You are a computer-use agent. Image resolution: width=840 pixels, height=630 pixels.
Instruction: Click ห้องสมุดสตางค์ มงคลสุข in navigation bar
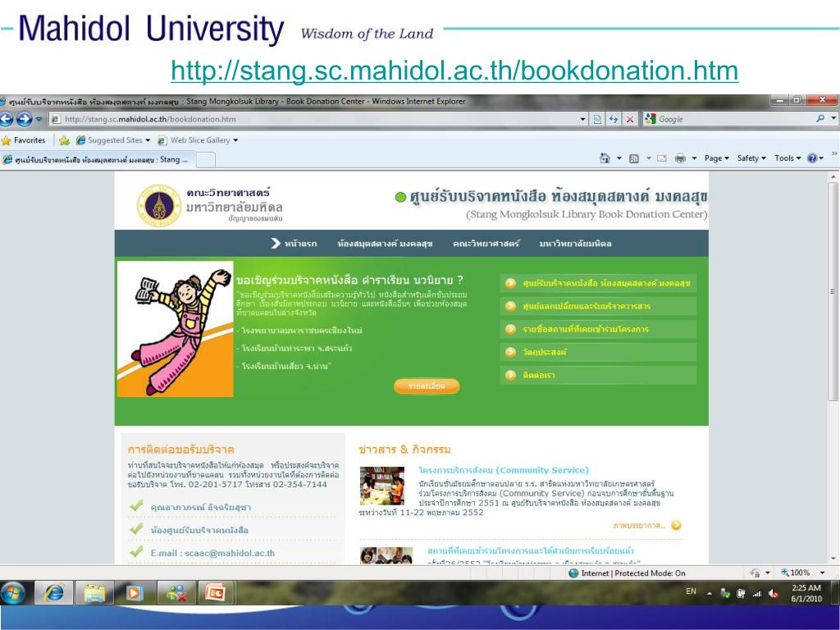[385, 244]
